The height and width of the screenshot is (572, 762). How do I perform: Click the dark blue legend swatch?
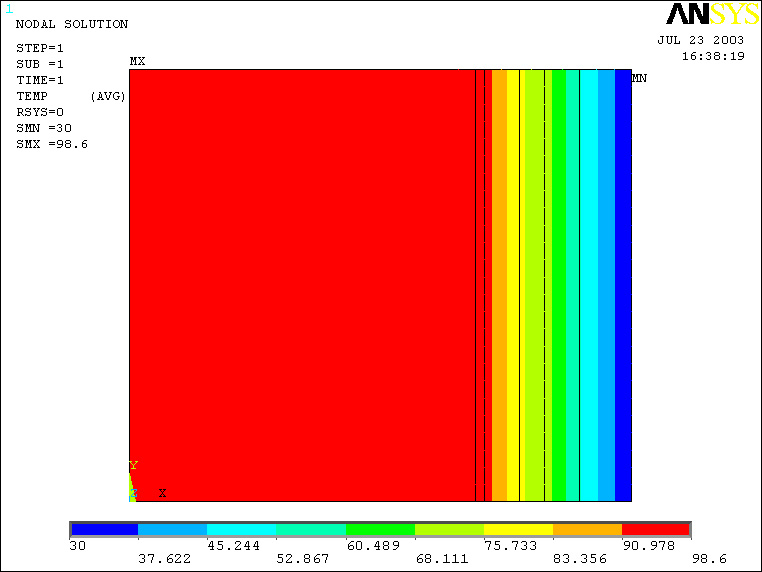[104, 529]
